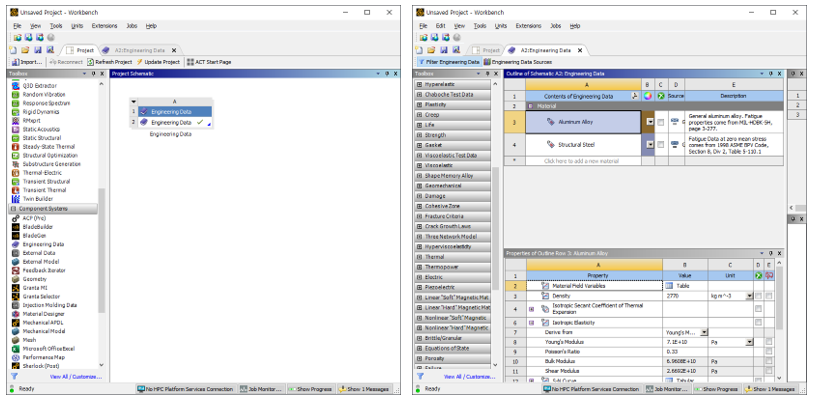Viewport: 818px width, 396px height.
Task: Click Import button in left window toolbar
Action: [27, 62]
